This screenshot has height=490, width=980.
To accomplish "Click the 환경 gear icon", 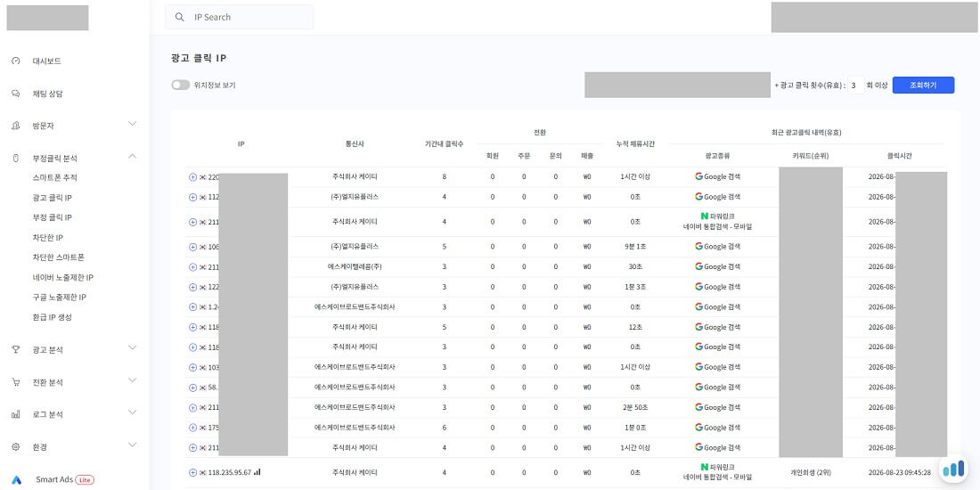I will (16, 447).
